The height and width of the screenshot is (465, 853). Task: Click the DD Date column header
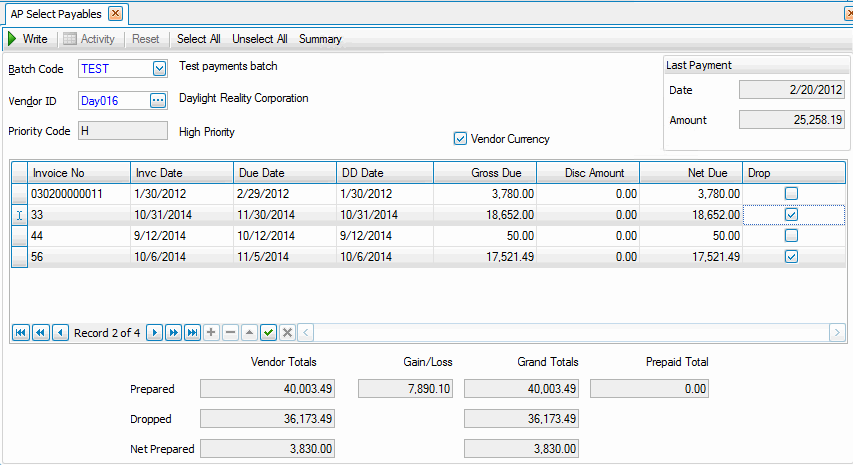(x=385, y=173)
